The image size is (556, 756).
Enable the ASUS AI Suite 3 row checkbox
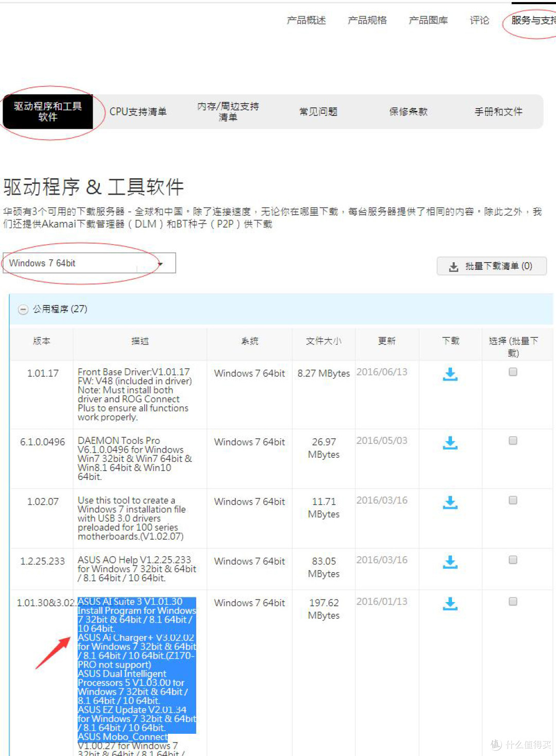click(x=513, y=602)
